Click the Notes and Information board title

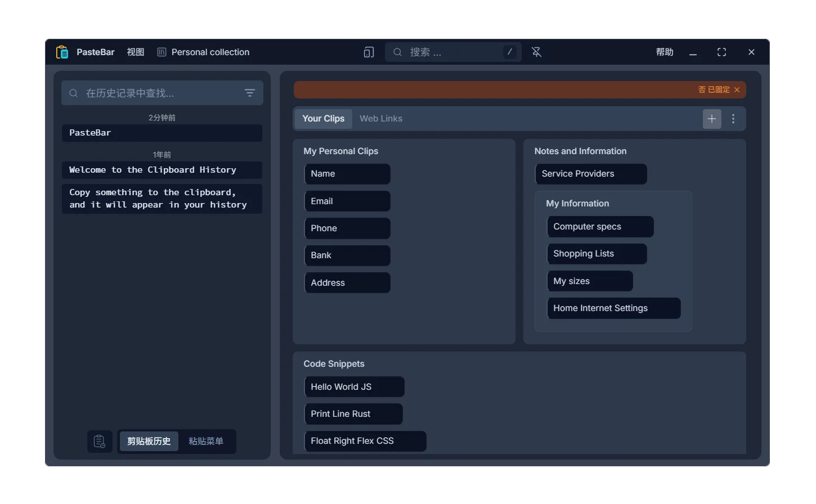click(x=580, y=151)
